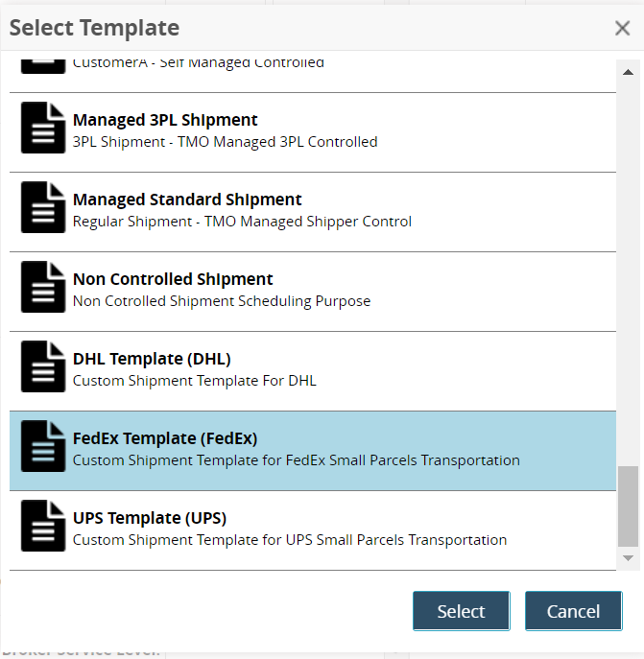Viewport: 644px width, 659px height.
Task: Select the UPS Template (UPS) title
Action: pyautogui.click(x=150, y=519)
